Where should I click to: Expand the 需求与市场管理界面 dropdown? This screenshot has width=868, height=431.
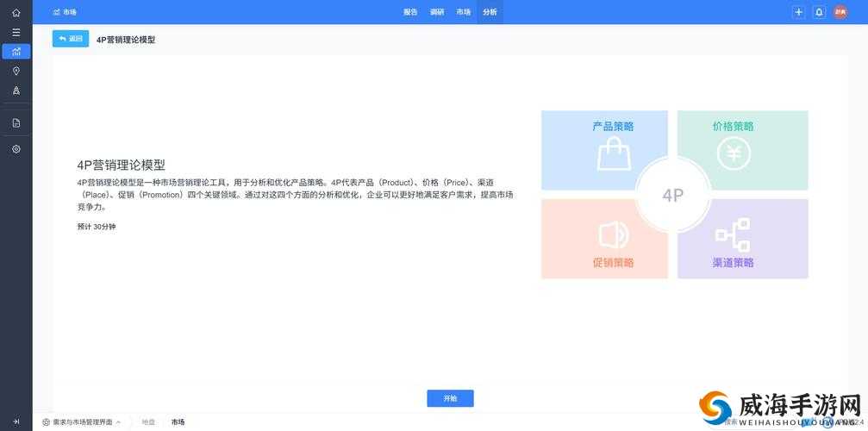tap(82, 422)
